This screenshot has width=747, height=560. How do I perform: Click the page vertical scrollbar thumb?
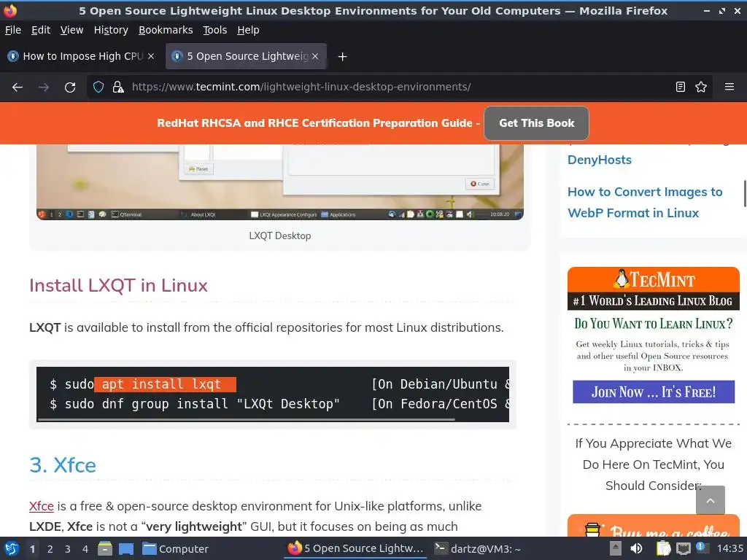745,194
